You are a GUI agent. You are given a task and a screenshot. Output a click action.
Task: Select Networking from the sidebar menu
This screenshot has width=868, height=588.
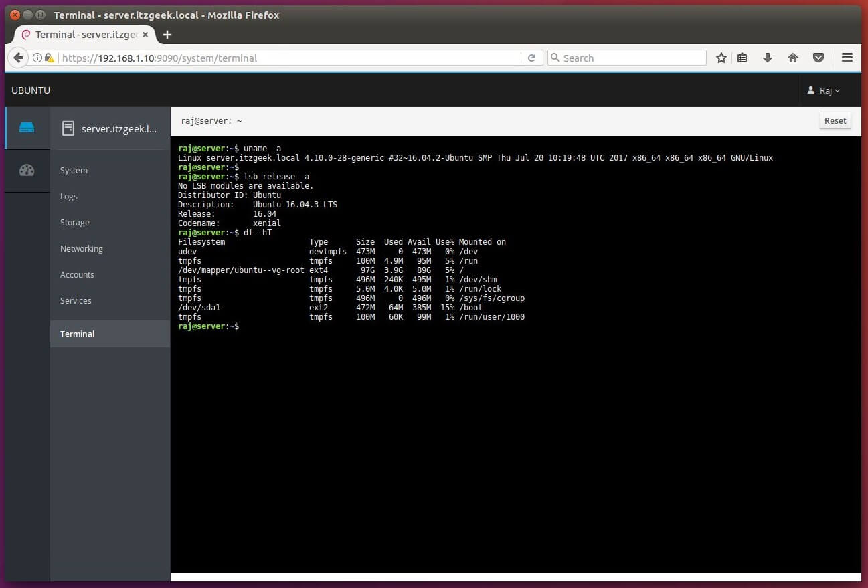pyautogui.click(x=81, y=248)
